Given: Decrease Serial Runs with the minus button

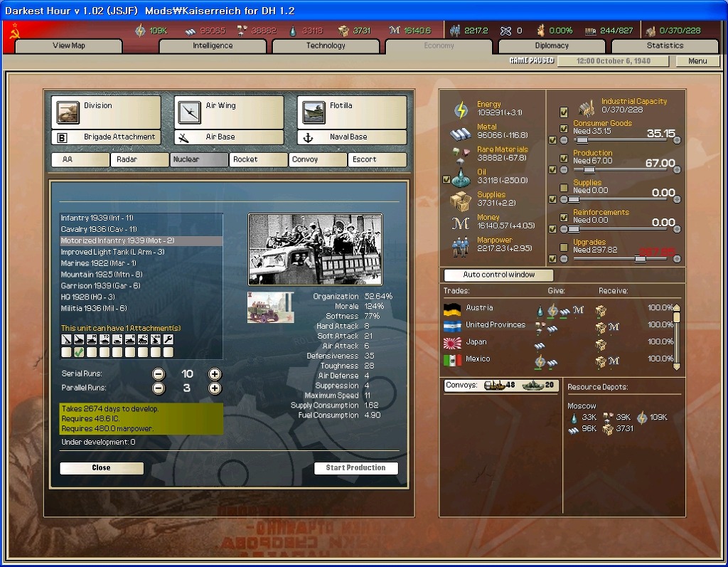Looking at the screenshot, I should (x=159, y=374).
